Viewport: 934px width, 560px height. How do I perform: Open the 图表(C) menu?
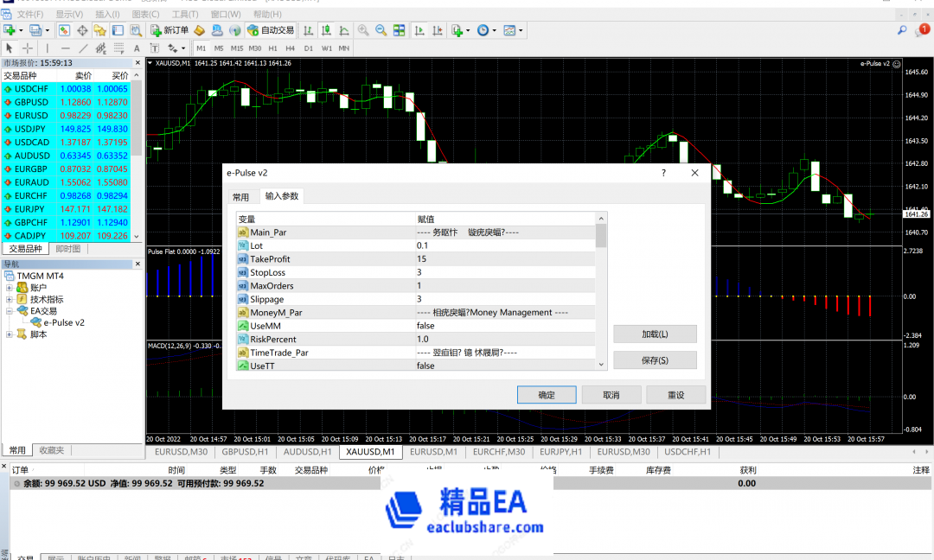(145, 14)
